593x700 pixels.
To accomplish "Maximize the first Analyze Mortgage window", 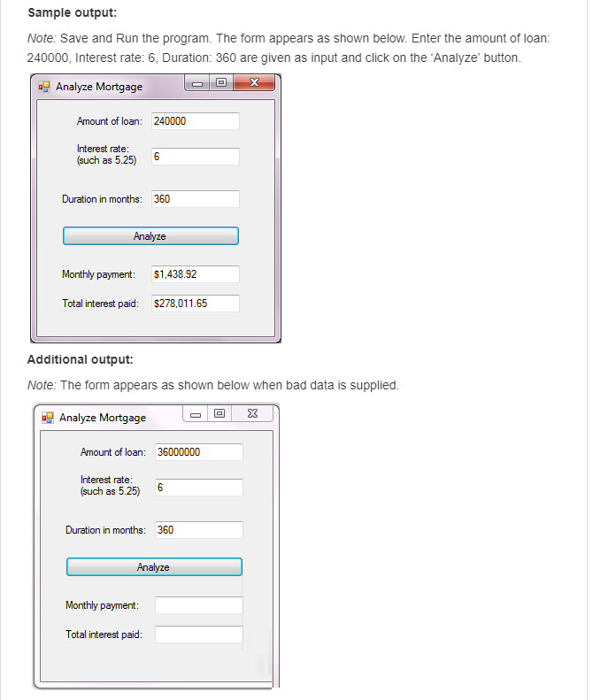I will [x=221, y=83].
